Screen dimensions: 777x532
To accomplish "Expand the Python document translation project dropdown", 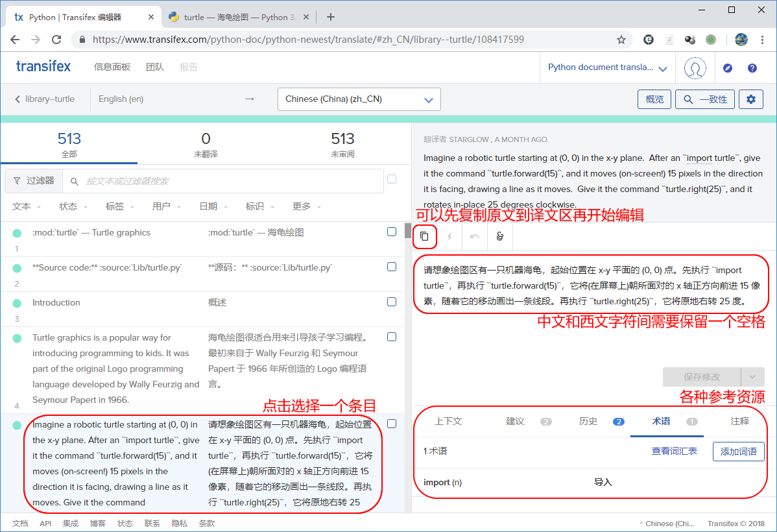I will coord(608,68).
